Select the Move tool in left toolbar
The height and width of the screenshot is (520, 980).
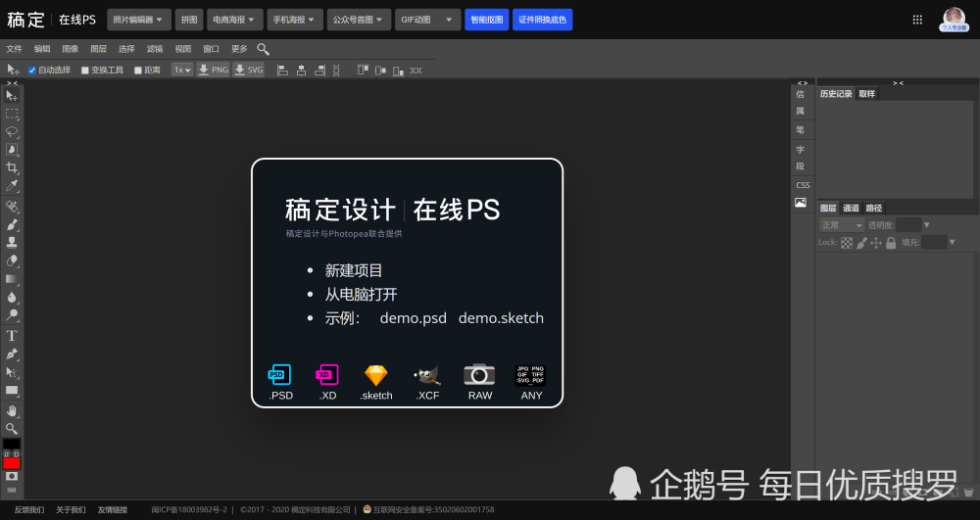tap(12, 96)
